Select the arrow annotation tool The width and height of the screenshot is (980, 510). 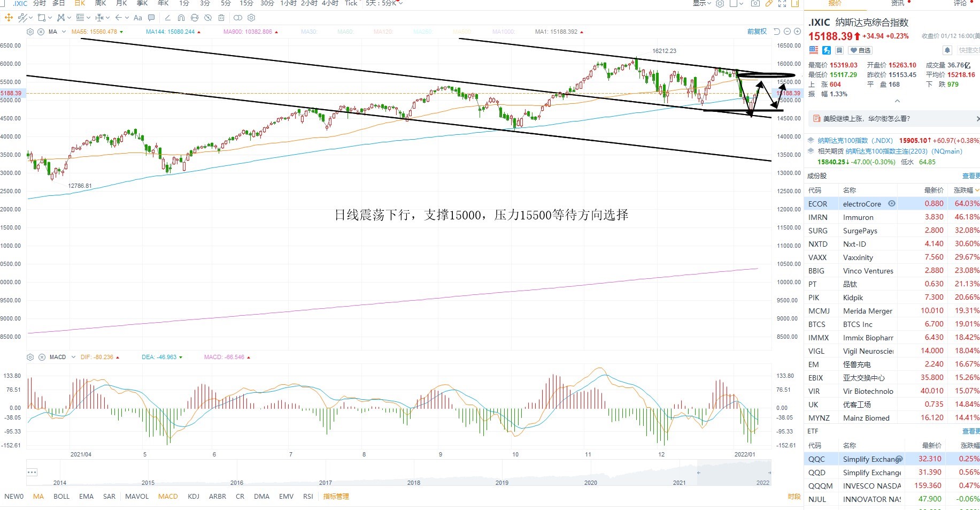(119, 18)
